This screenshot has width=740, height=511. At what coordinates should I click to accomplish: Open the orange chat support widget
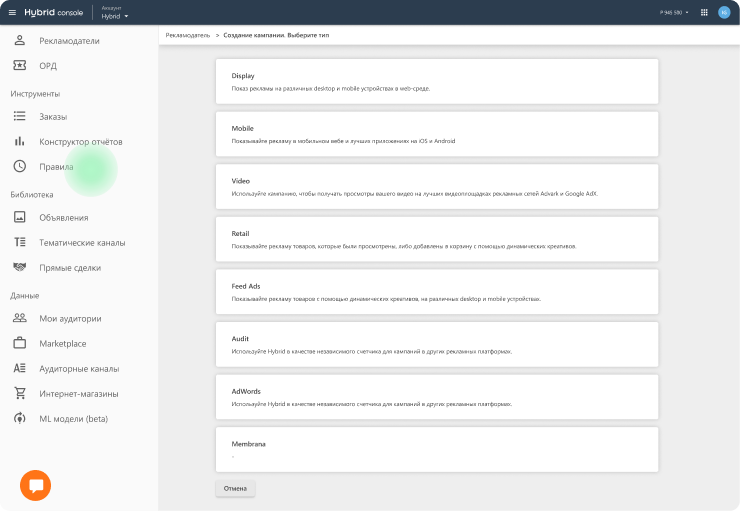click(36, 485)
